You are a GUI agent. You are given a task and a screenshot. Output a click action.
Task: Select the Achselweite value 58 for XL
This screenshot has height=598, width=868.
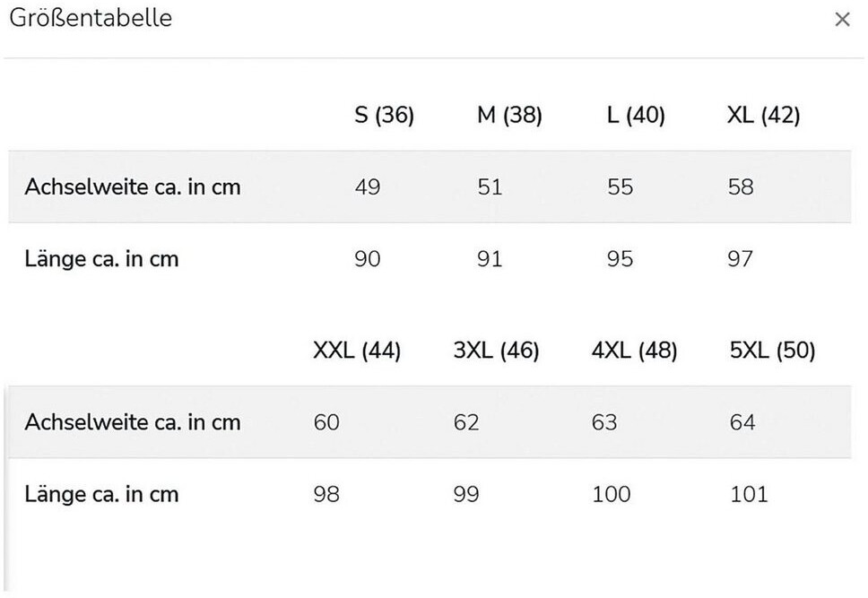[741, 187]
